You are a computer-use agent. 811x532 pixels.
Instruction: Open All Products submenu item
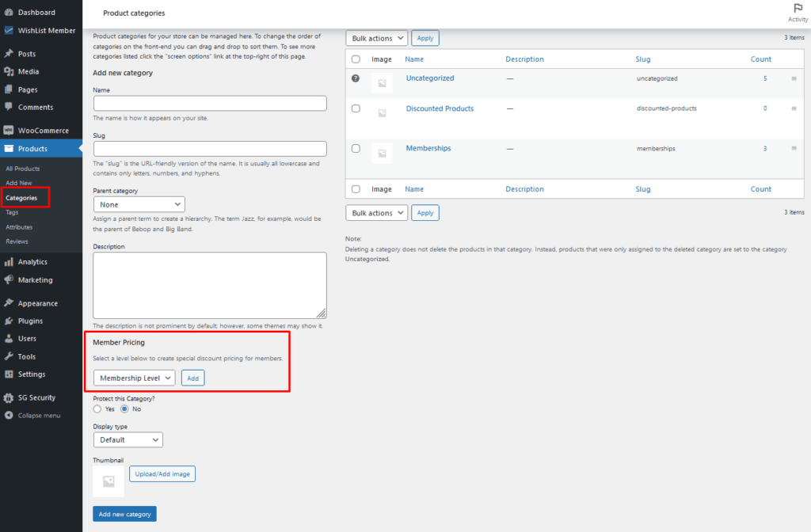(x=23, y=169)
